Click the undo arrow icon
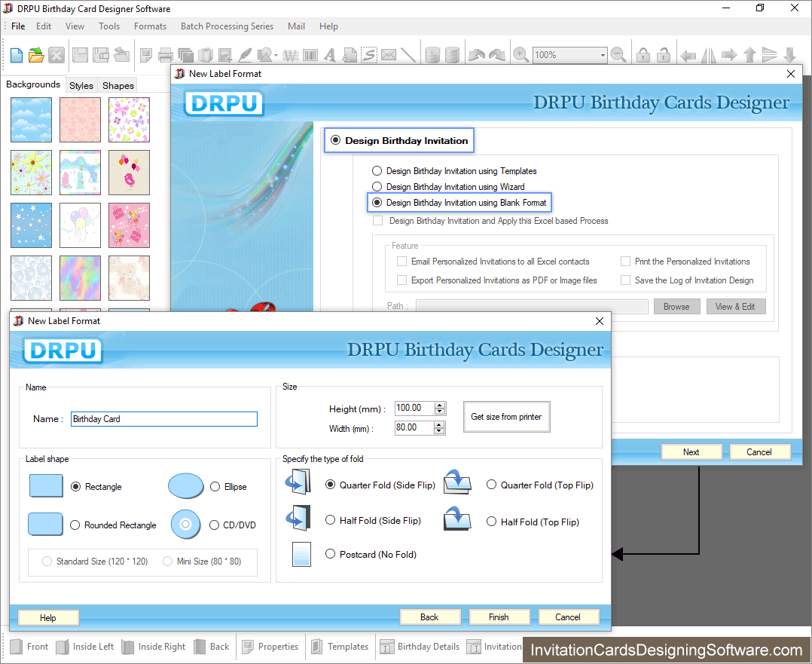The height and width of the screenshot is (664, 812). point(477,54)
